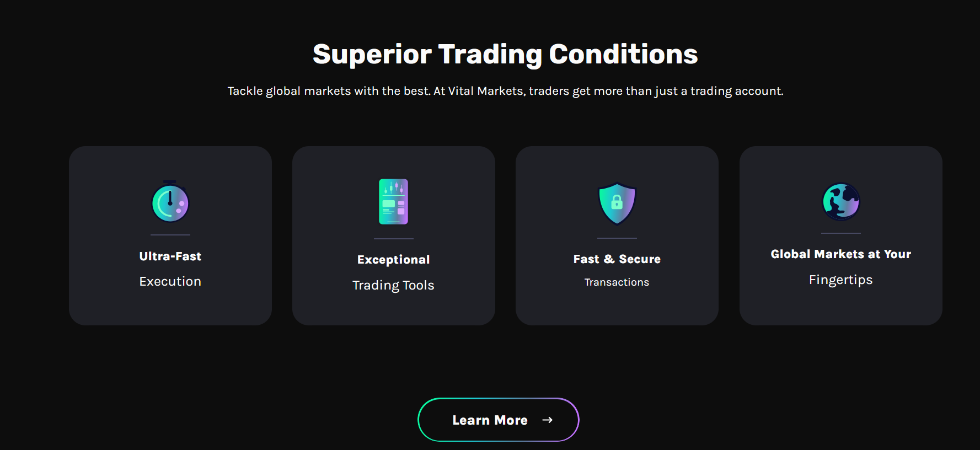Click the globe icon for Global Markets
The image size is (980, 450).
tap(840, 201)
